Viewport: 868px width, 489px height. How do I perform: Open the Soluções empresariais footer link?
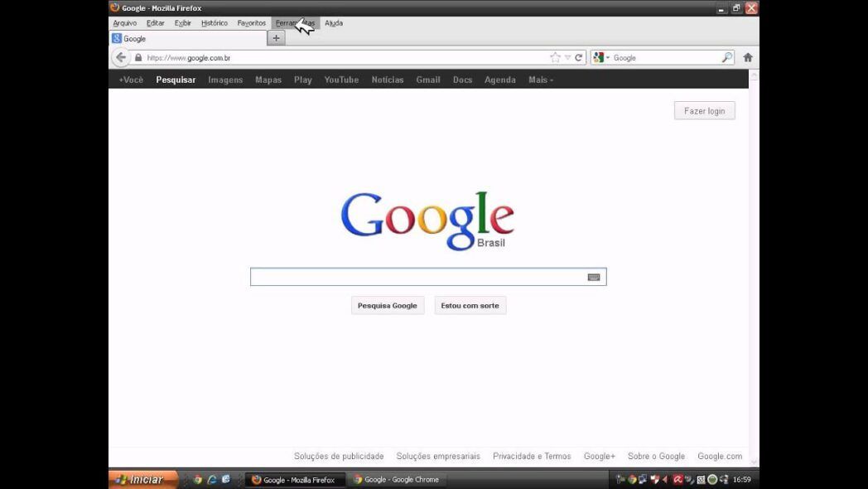(438, 457)
